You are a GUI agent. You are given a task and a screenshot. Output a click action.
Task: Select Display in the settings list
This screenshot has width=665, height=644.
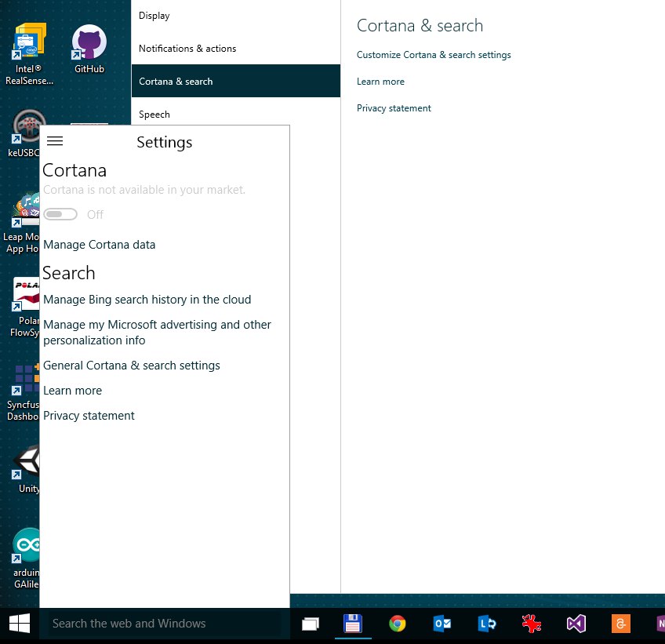coord(154,16)
